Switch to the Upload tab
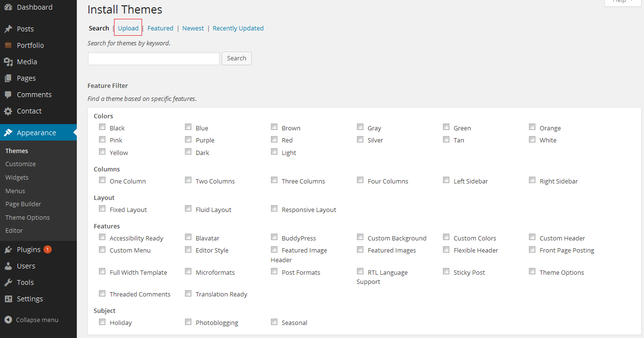The image size is (644, 338). [128, 28]
